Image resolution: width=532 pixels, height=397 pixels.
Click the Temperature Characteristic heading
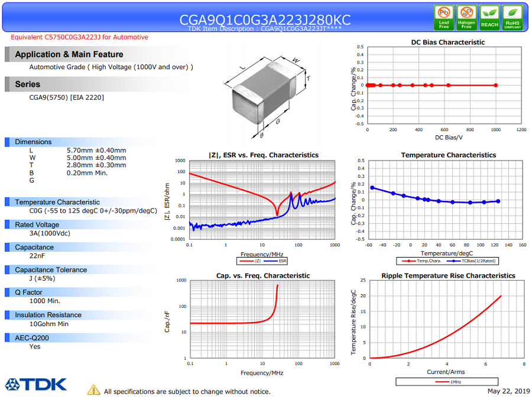pyautogui.click(x=57, y=203)
